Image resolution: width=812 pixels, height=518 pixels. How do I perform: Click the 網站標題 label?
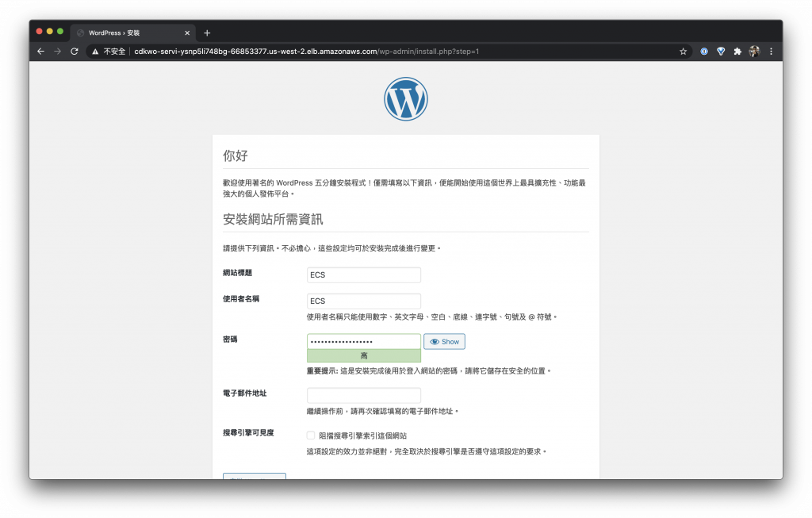[238, 272]
